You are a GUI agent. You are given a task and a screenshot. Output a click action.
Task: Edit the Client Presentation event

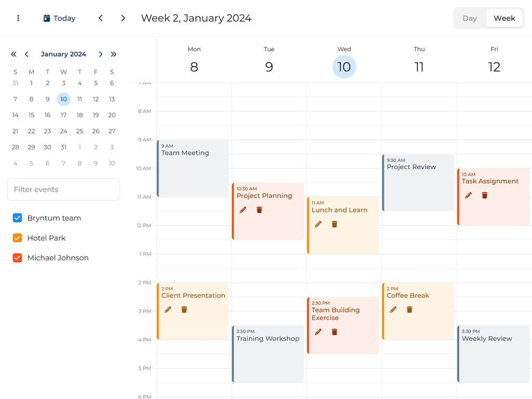tap(167, 309)
